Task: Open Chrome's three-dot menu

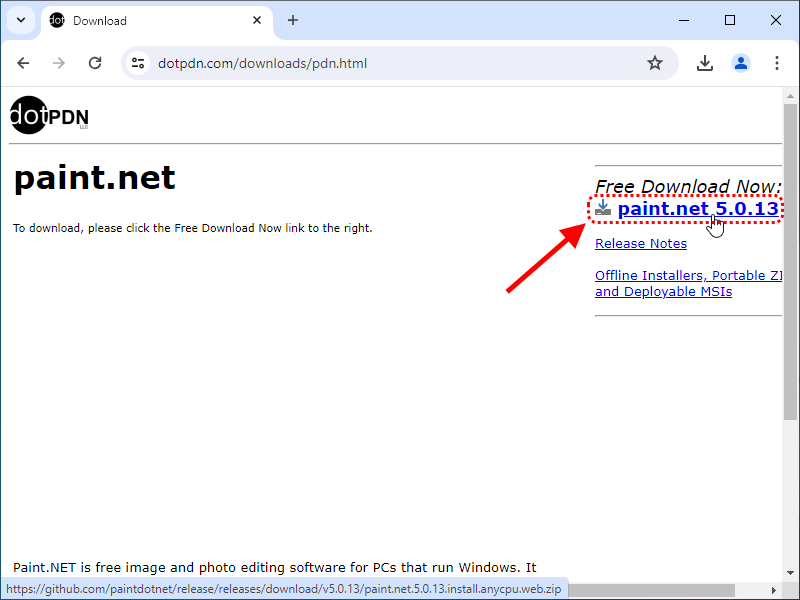Action: point(777,63)
